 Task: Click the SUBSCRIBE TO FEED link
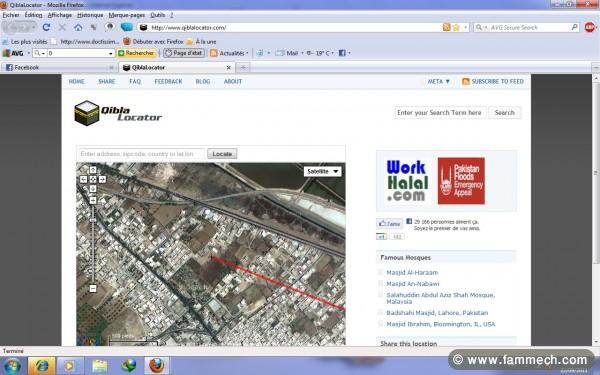[x=497, y=82]
